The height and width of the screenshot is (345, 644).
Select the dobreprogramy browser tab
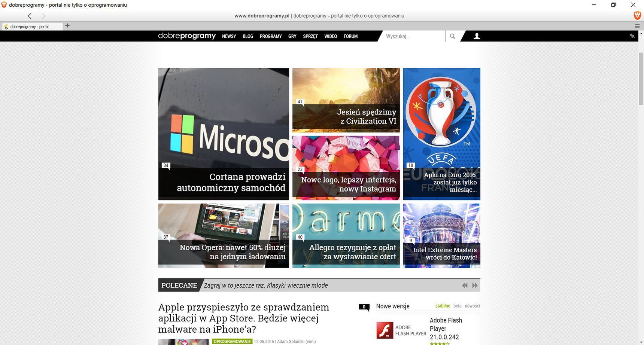[x=32, y=27]
